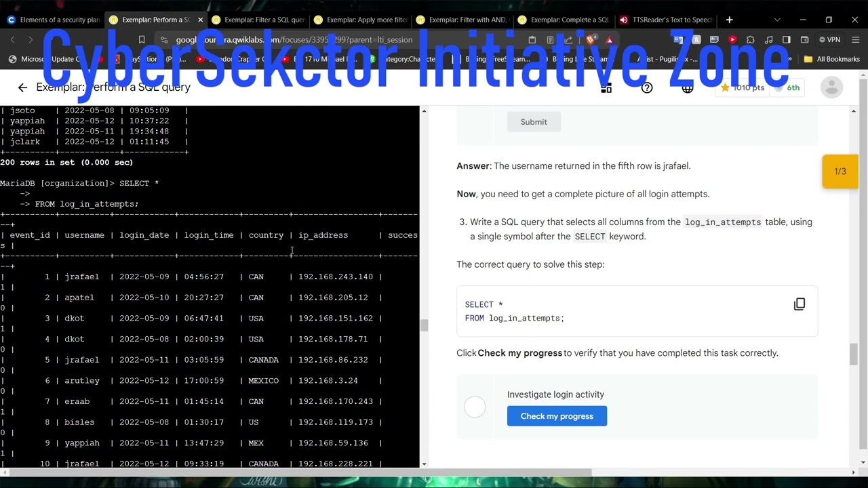Toggle the browser sidebar panel icon
This screenshot has width=868, height=488.
pyautogui.click(x=787, y=39)
